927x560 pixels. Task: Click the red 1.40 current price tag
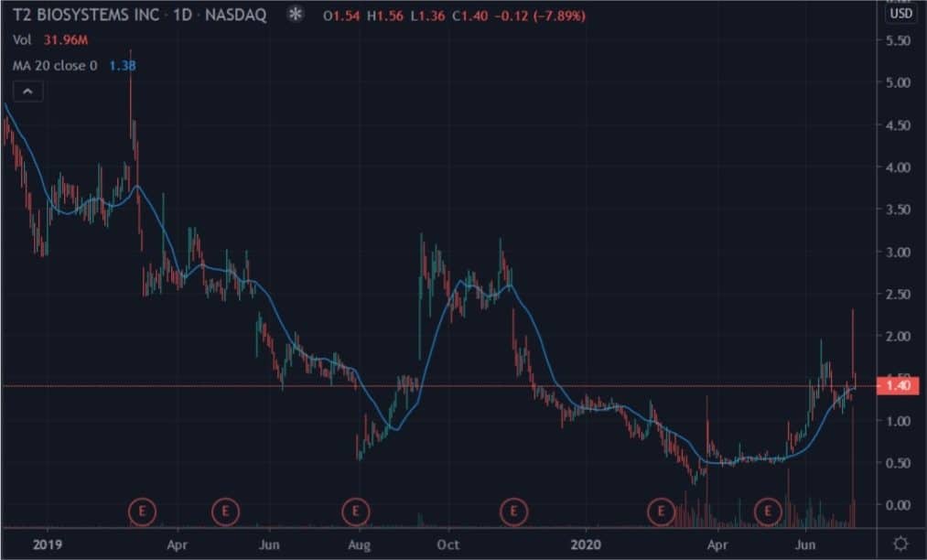(x=898, y=385)
